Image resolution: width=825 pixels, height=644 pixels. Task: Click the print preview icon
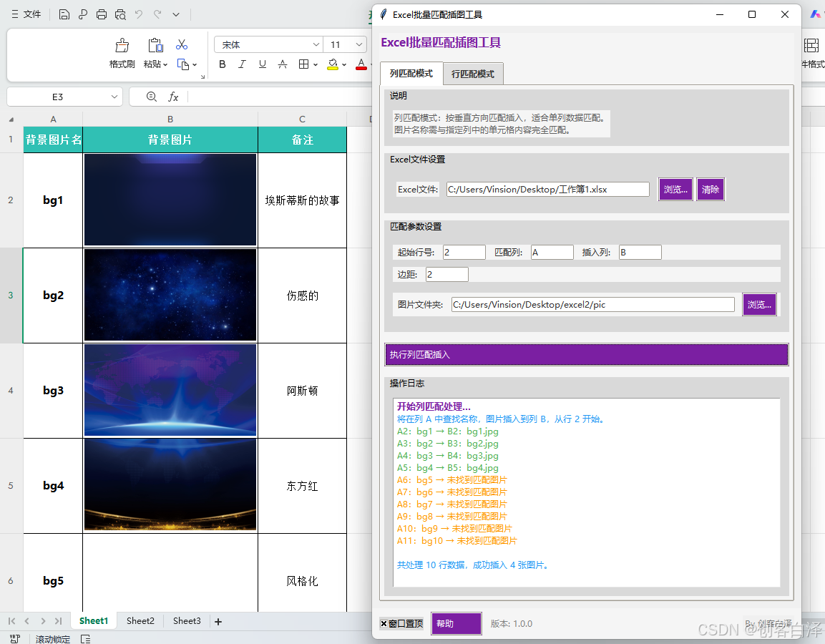(x=120, y=14)
